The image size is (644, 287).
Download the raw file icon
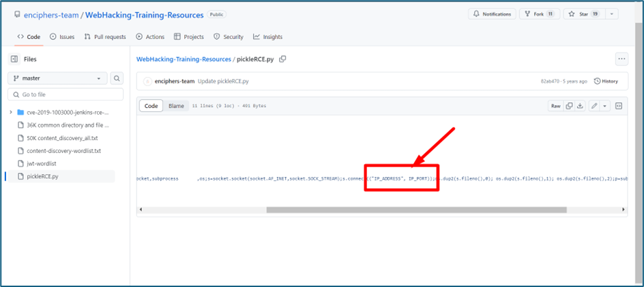[x=579, y=106]
